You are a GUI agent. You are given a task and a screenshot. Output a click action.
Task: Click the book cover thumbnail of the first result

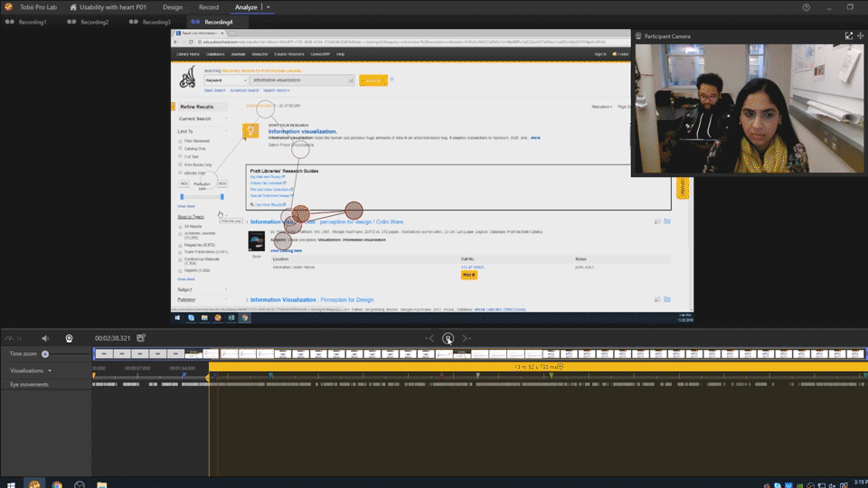coord(256,241)
